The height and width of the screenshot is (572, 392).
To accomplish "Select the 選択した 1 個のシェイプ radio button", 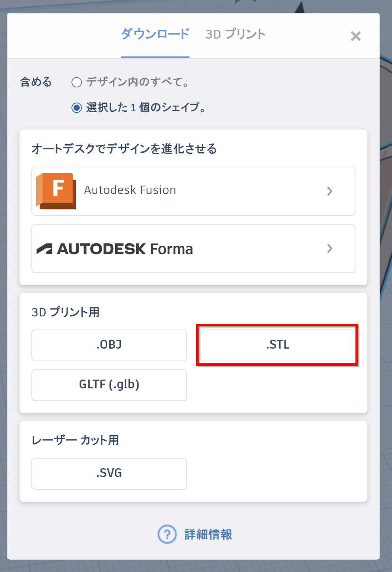I will click(77, 108).
